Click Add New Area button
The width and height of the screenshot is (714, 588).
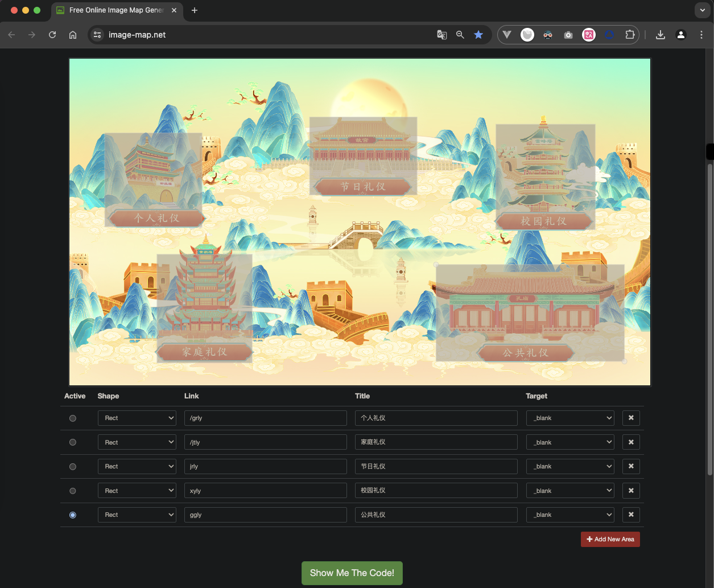click(610, 539)
